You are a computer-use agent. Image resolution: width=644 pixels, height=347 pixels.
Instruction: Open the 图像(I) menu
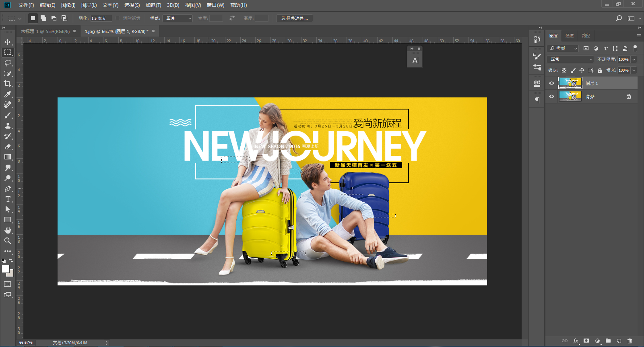[x=68, y=5]
